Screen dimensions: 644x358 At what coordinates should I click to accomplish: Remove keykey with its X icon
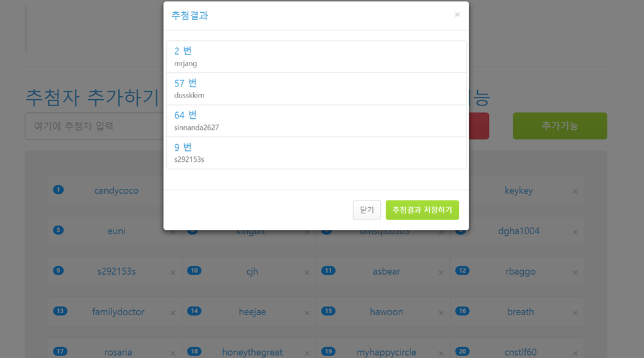[x=575, y=192]
